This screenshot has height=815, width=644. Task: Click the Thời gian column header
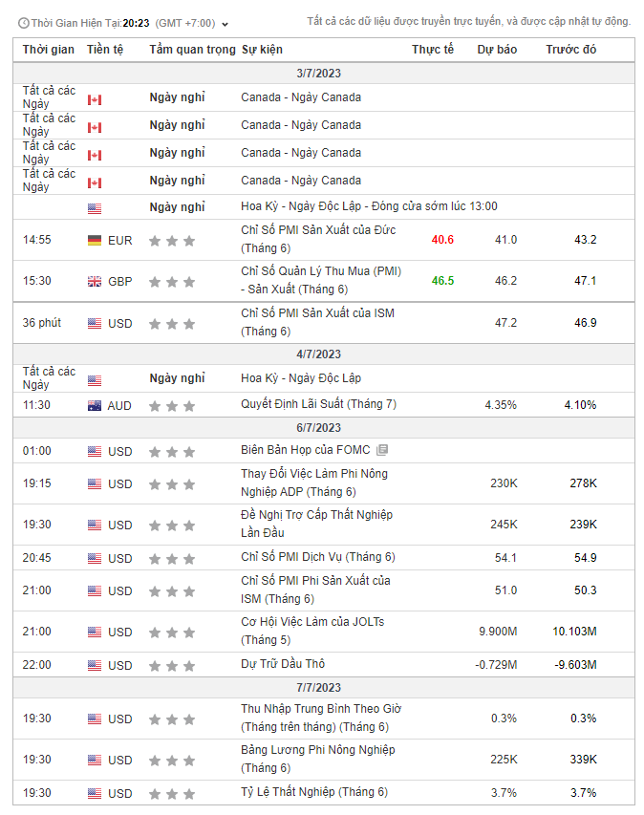[48, 50]
